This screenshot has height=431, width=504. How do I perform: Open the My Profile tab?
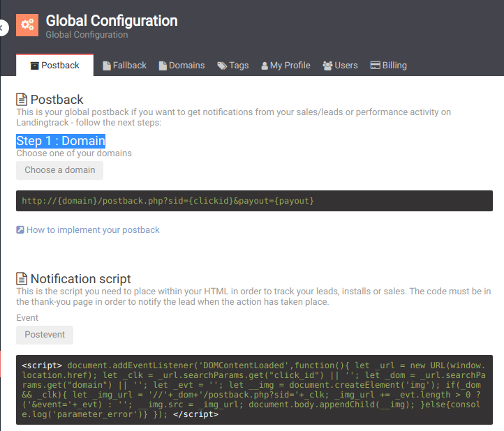286,65
